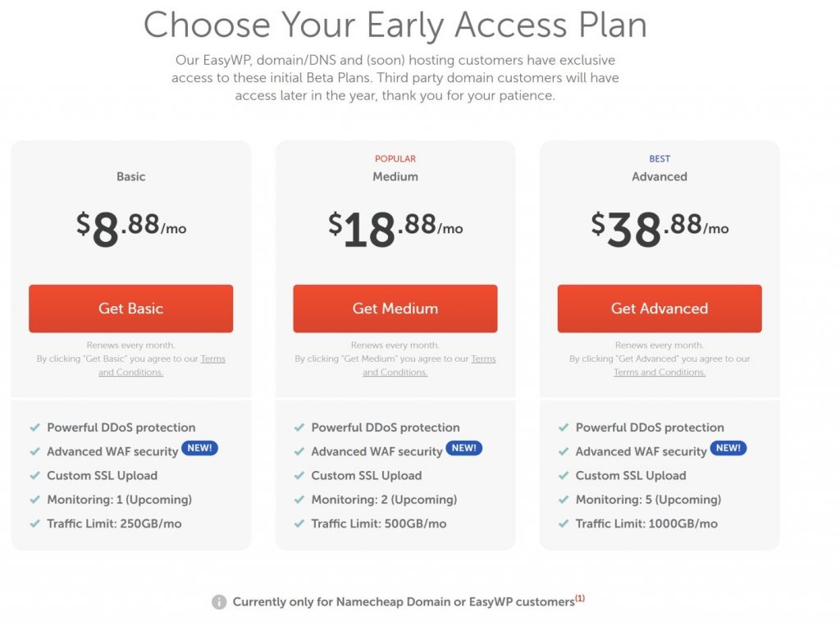Click the Get Medium button

pos(395,308)
